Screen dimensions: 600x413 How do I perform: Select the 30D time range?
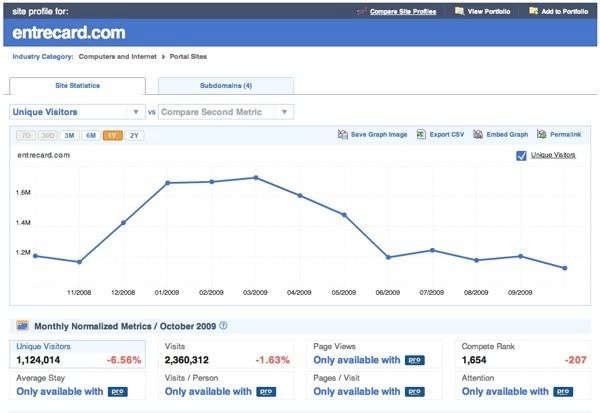(48, 135)
